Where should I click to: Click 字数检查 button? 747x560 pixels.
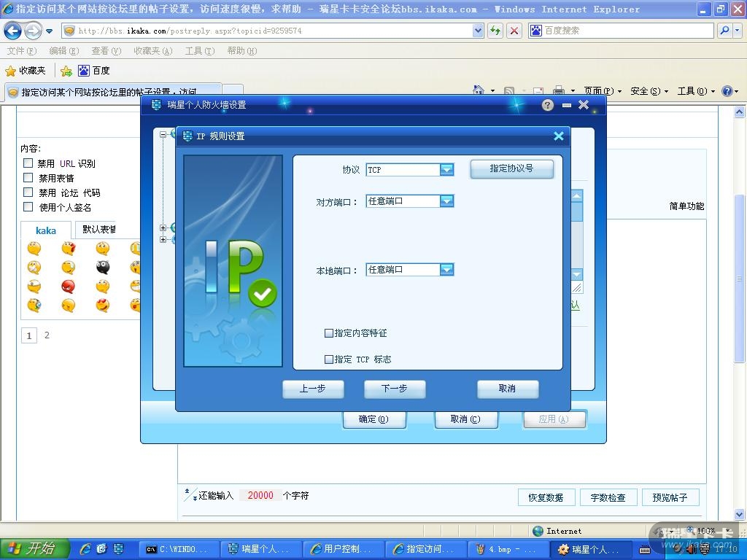click(x=608, y=497)
